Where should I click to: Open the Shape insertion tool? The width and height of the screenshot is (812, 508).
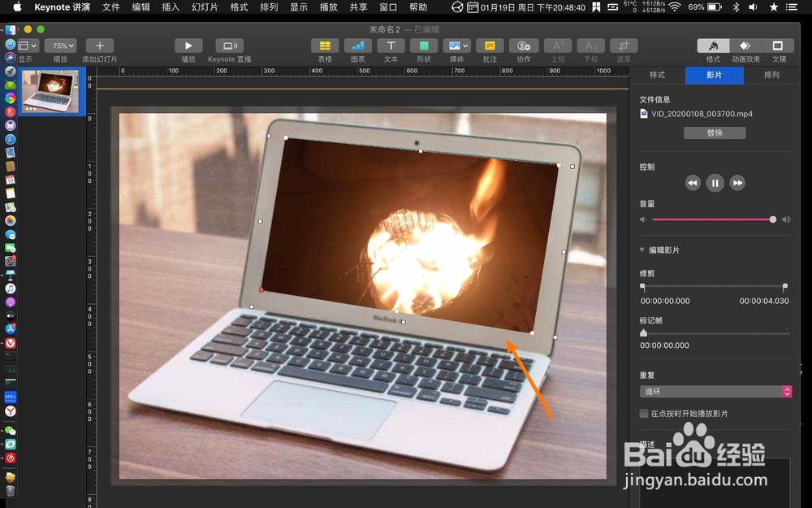tap(424, 46)
